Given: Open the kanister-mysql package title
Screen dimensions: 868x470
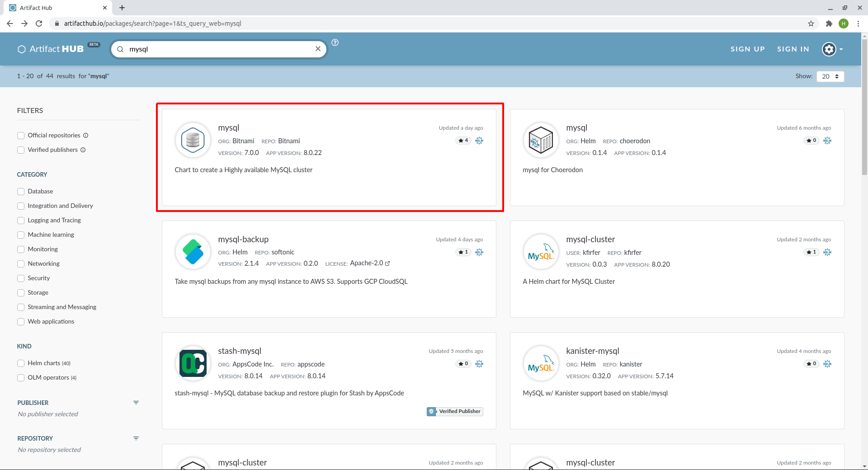Looking at the screenshot, I should click(592, 351).
